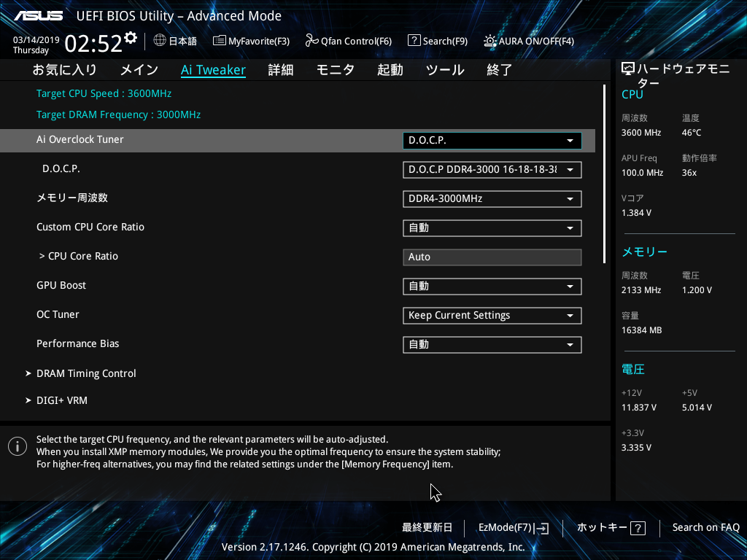Click the Search question mark icon
Screen dimensions: 747x560
tap(414, 41)
